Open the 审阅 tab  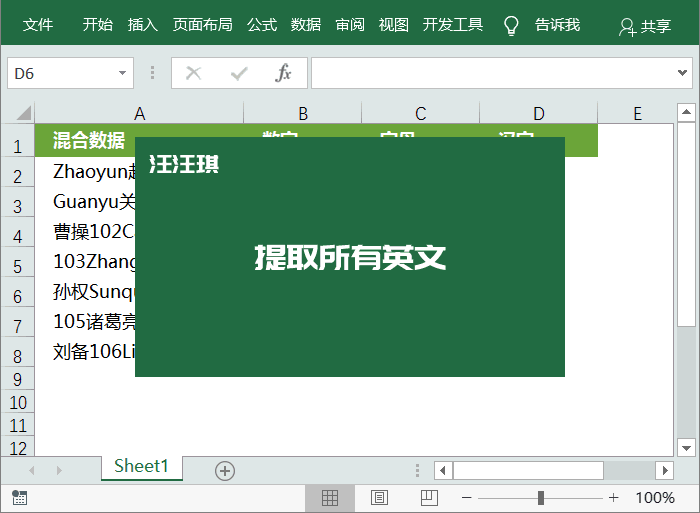pyautogui.click(x=350, y=25)
